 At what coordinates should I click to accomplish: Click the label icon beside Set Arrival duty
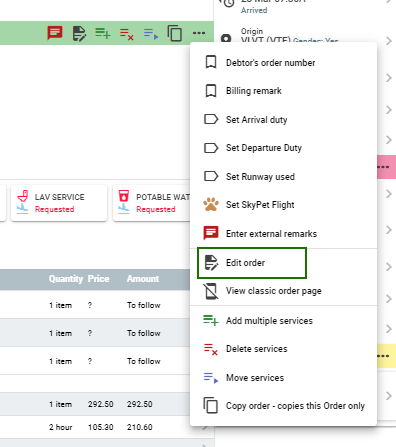pos(211,119)
